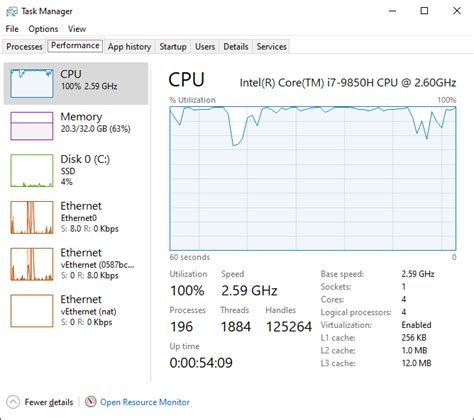474x420 pixels.
Task: Switch to the Users tab
Action: tap(205, 47)
